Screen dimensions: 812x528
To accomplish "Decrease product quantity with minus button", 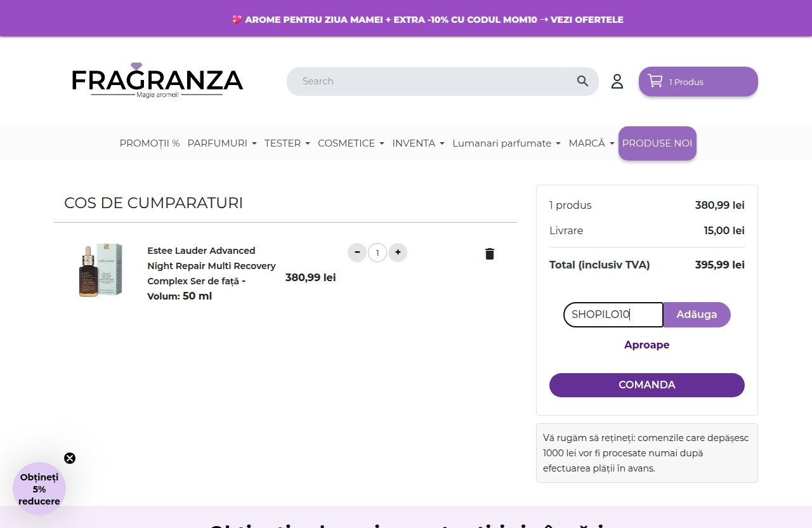I will [357, 253].
